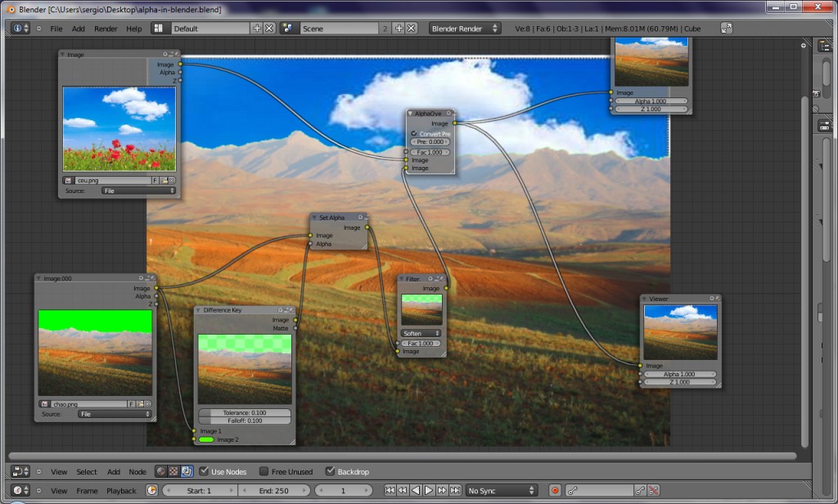Open the Node menu

tap(137, 471)
